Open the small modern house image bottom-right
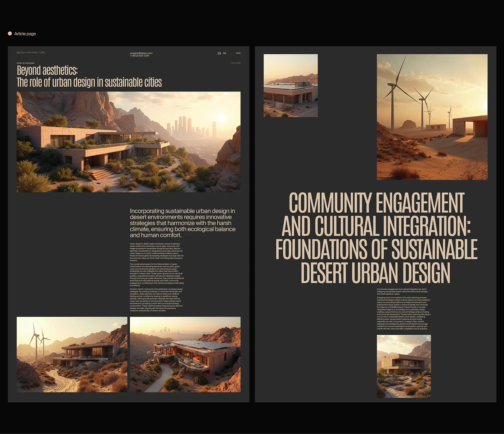Image resolution: width=504 pixels, height=434 pixels. click(404, 366)
